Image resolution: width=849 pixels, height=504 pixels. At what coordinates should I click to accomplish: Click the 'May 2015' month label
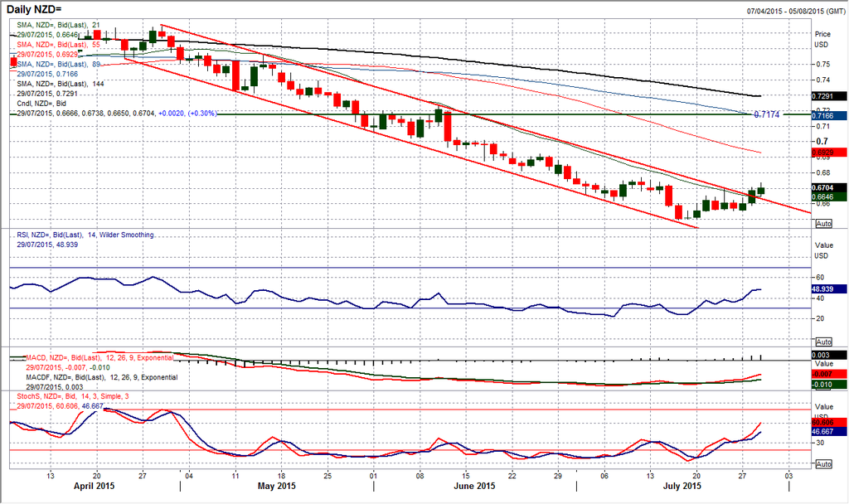click(x=277, y=486)
